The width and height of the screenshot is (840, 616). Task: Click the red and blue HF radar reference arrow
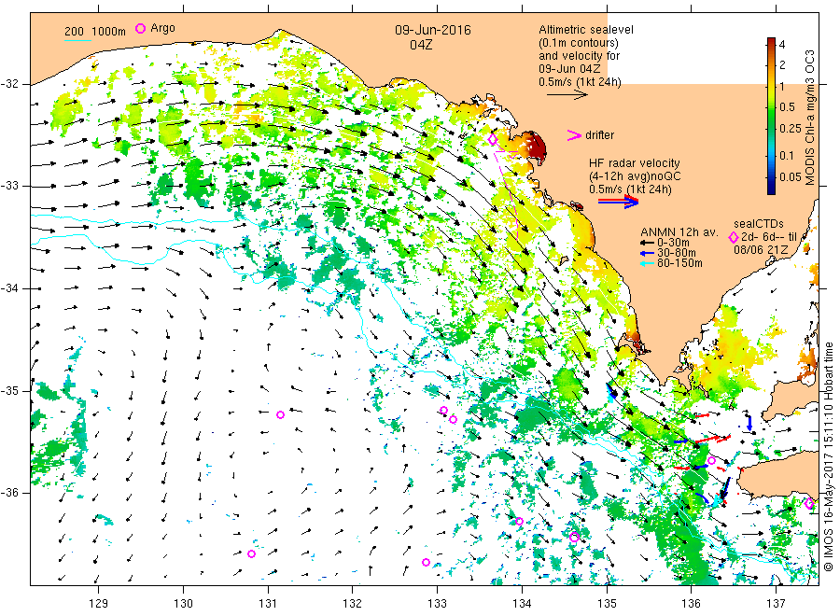[x=618, y=202]
